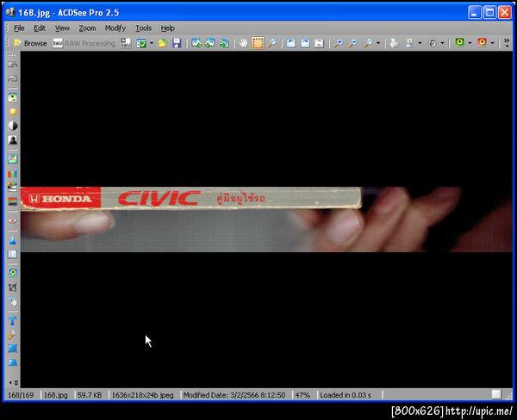Click the half-black circle Contrast icon
Screen dimensions: 517x420
13,126
